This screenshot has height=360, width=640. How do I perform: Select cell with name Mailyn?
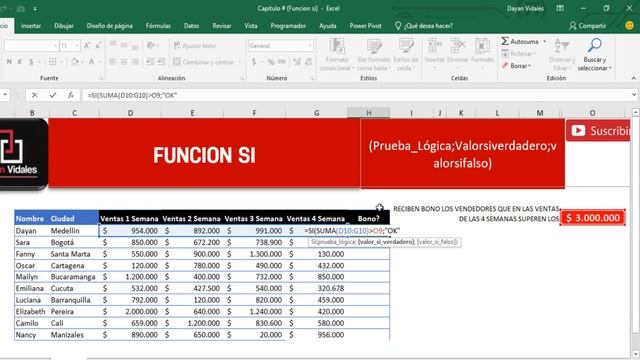click(x=32, y=277)
